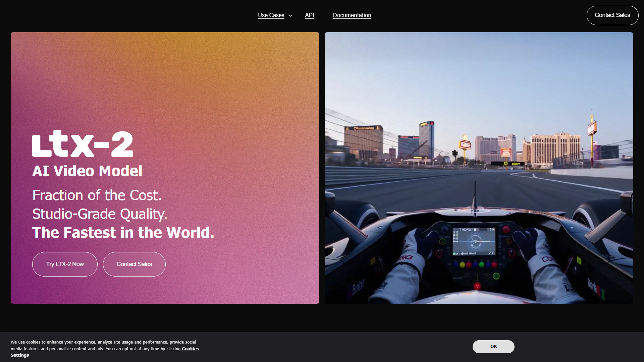Accept cookies with the OK button
The image size is (644, 362).
click(x=493, y=347)
